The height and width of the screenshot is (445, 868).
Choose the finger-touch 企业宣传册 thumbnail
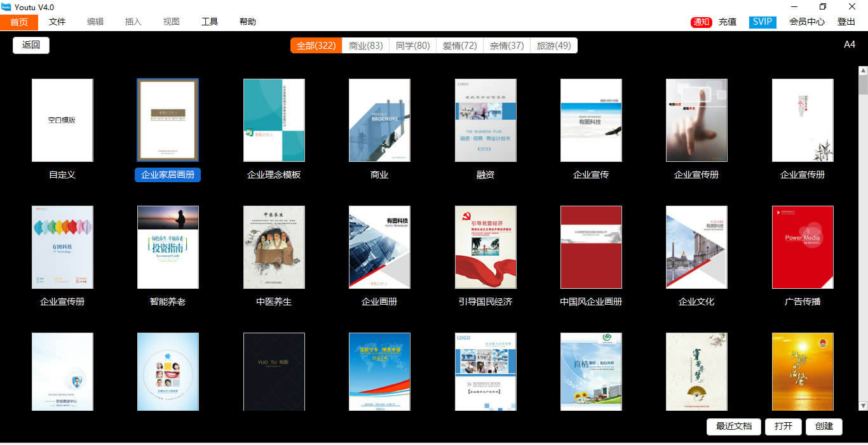(x=696, y=120)
